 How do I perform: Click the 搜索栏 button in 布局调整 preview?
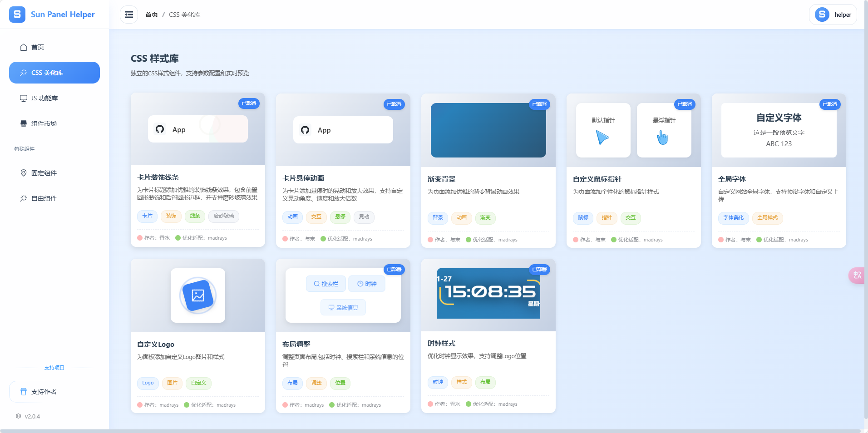tap(326, 284)
